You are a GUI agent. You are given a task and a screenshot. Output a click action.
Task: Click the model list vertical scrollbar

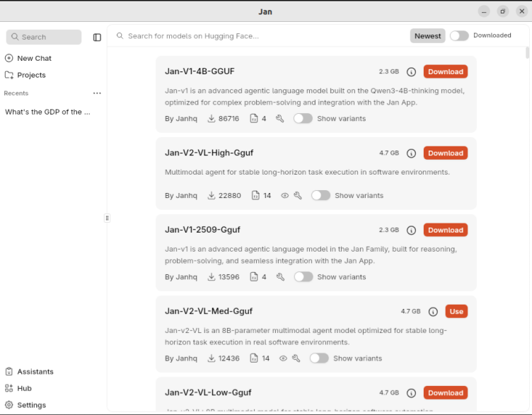527,53
